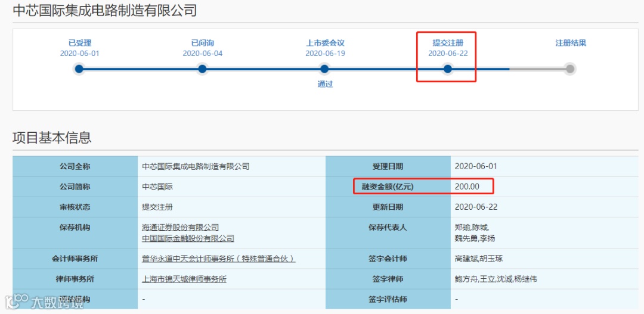Image resolution: width=644 pixels, height=314 pixels.
Task: Click the financing amount value 200.00
Action: [467, 186]
